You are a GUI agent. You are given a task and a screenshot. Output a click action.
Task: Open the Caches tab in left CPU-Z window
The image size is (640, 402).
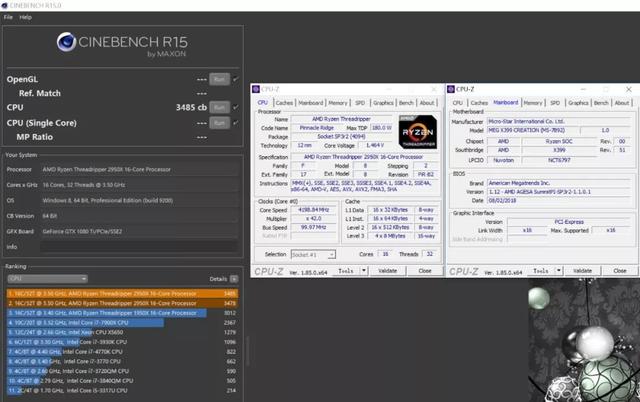284,103
